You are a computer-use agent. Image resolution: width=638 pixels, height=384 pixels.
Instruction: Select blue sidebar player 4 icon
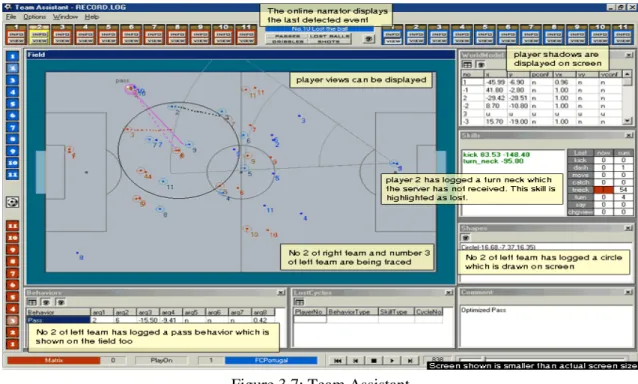12,92
